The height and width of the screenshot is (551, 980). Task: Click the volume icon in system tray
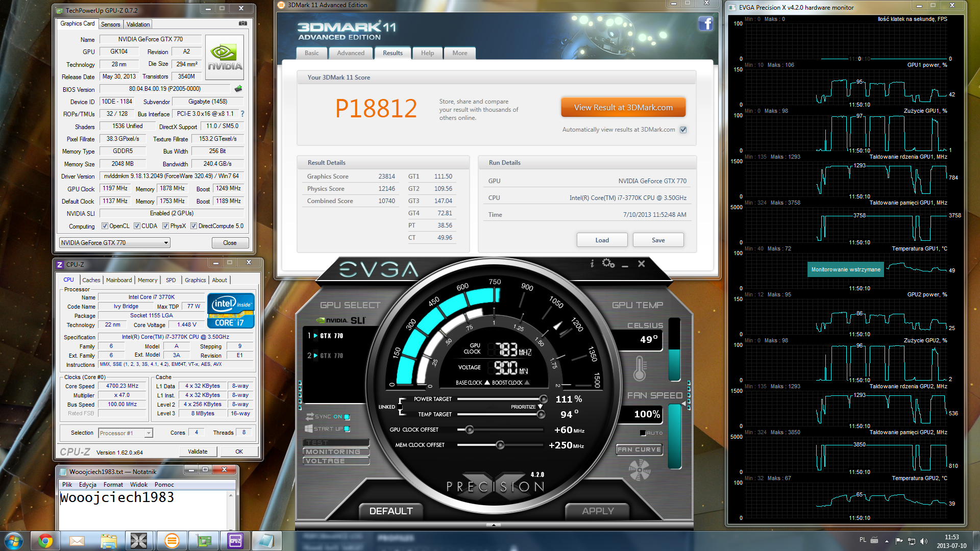(923, 541)
